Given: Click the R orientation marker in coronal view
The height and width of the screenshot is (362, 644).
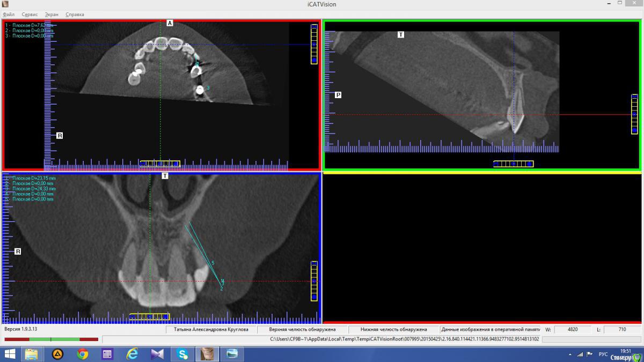Looking at the screenshot, I should pyautogui.click(x=18, y=251).
